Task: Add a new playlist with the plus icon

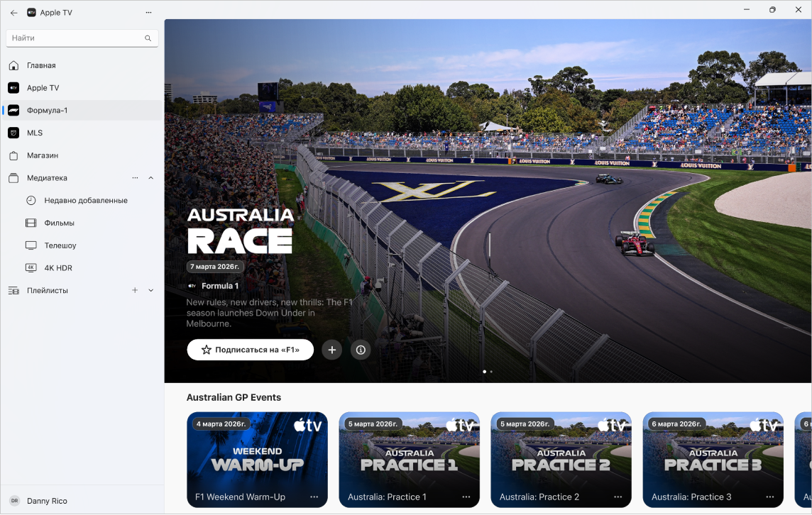Action: 135,290
